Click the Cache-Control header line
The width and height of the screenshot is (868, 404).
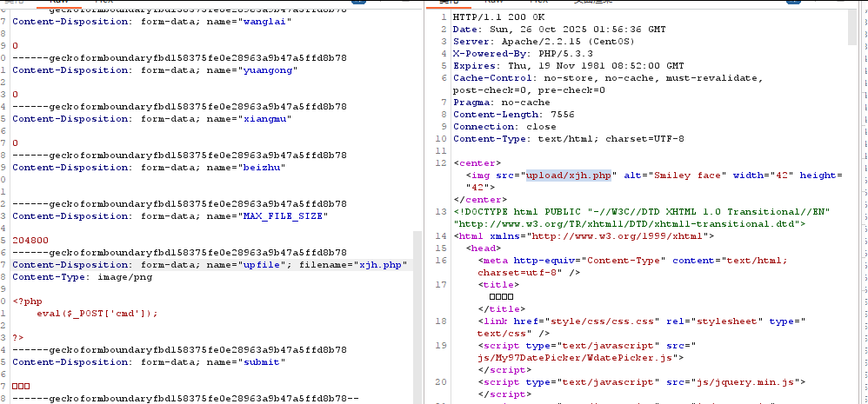(608, 78)
